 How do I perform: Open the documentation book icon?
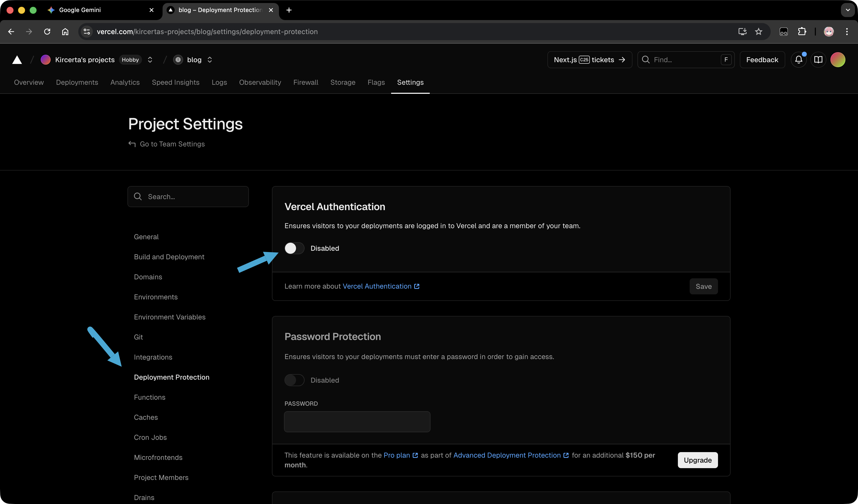click(x=818, y=60)
